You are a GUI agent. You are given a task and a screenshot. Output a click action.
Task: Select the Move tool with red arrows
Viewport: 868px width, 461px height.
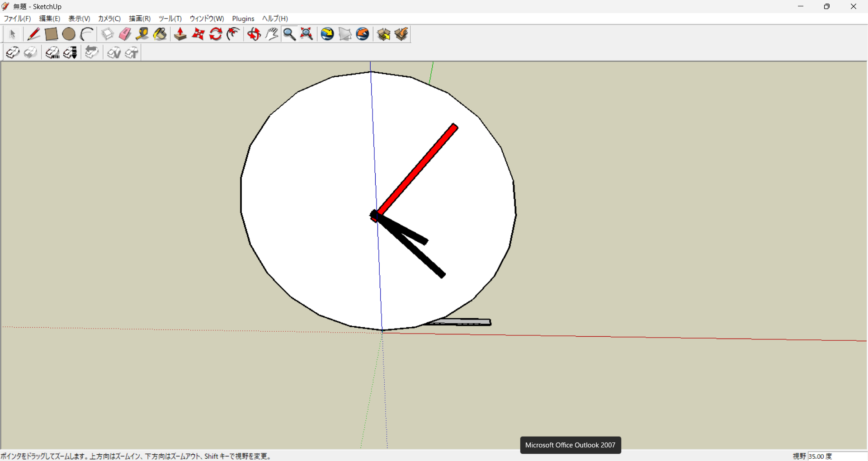pos(198,34)
